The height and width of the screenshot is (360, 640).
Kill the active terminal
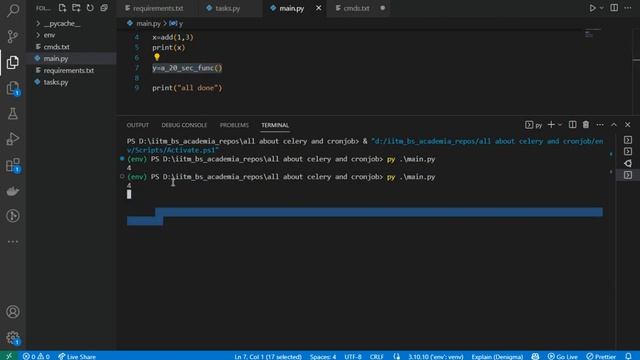tap(586, 124)
